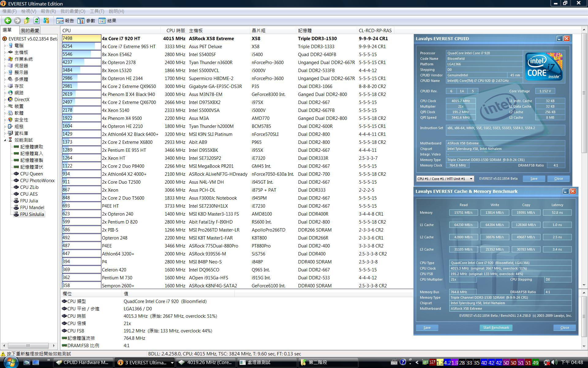Expand the 伺服器 tree node arrow
Viewport: 588px width, 368px height.
[5, 66]
